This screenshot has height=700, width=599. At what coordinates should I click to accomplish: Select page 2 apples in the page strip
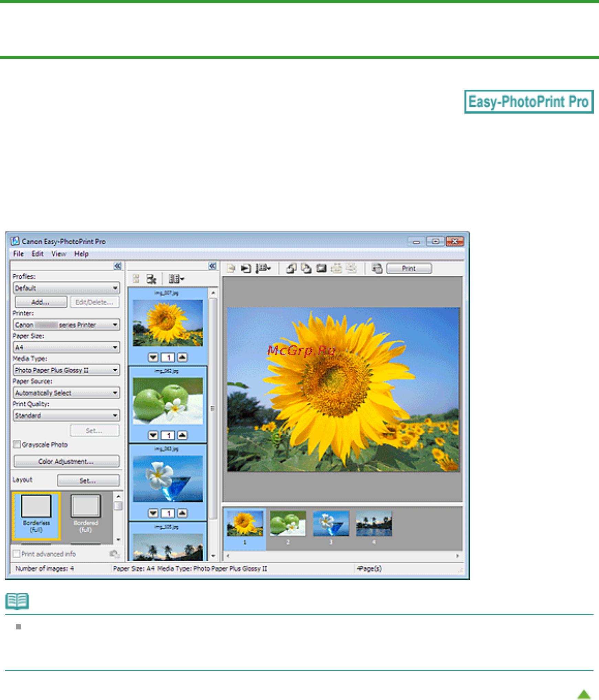[x=288, y=524]
